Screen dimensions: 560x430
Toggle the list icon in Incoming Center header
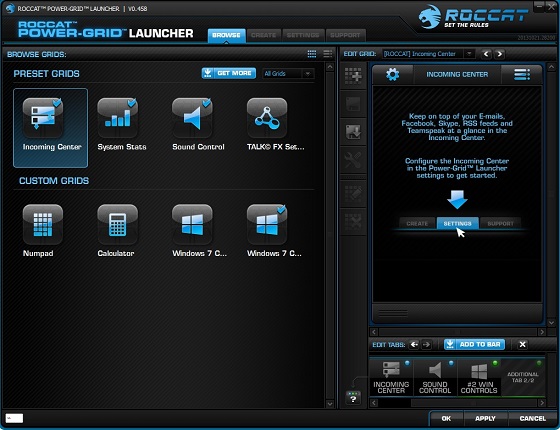[521, 74]
